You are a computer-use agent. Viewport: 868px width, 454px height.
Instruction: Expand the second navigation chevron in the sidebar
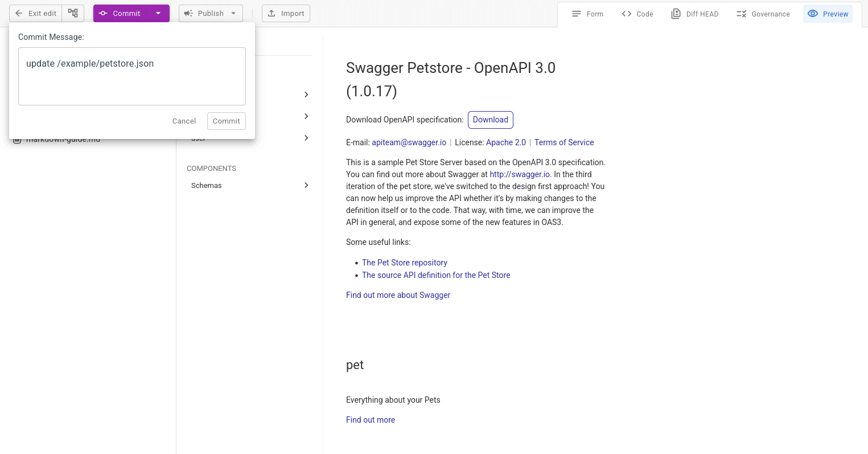click(x=306, y=116)
